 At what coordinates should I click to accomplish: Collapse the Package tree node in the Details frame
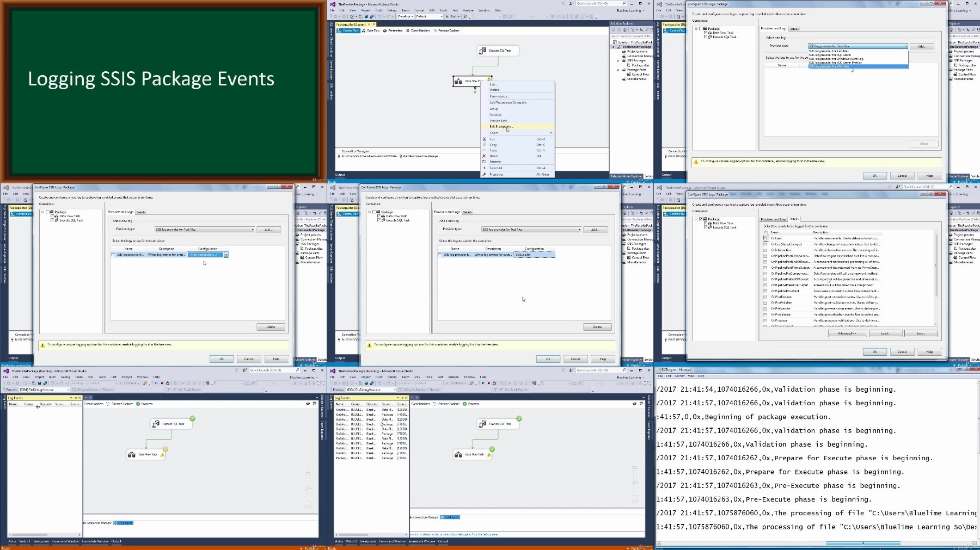[696, 219]
